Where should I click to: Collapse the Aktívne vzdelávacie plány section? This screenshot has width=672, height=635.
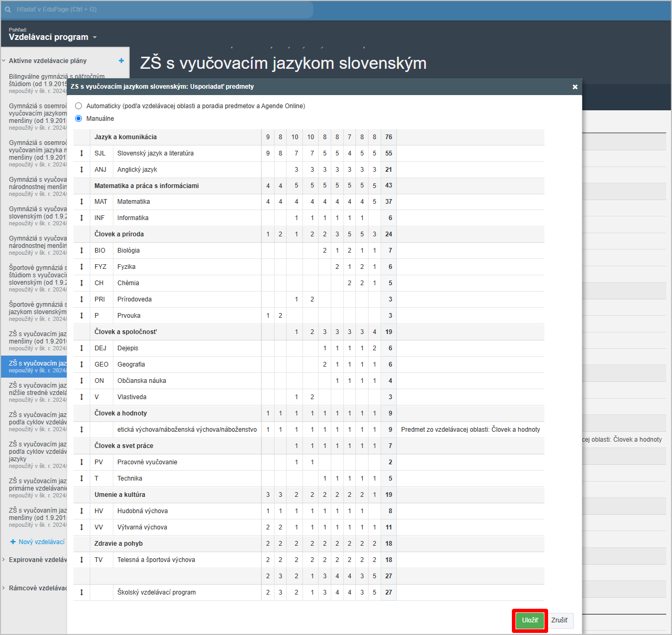coord(4,61)
